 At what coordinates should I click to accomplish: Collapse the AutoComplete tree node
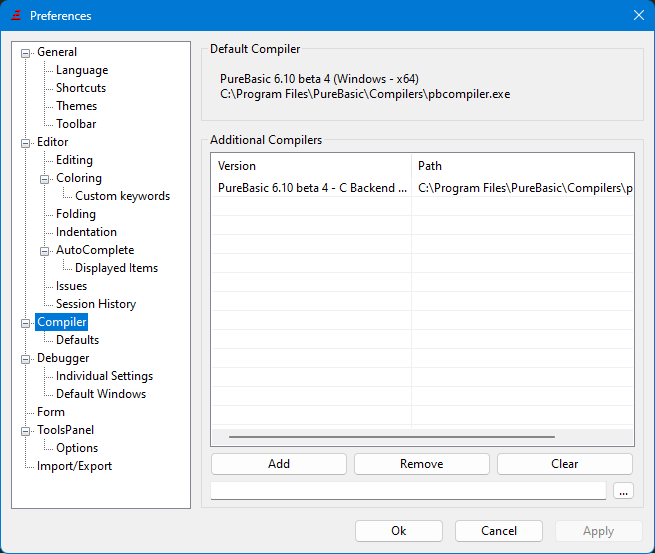(45, 250)
